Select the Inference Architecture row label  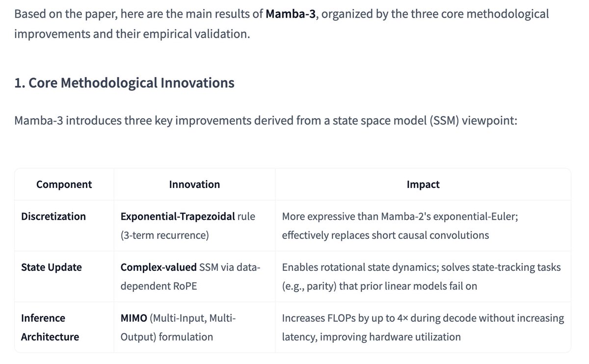49,327
